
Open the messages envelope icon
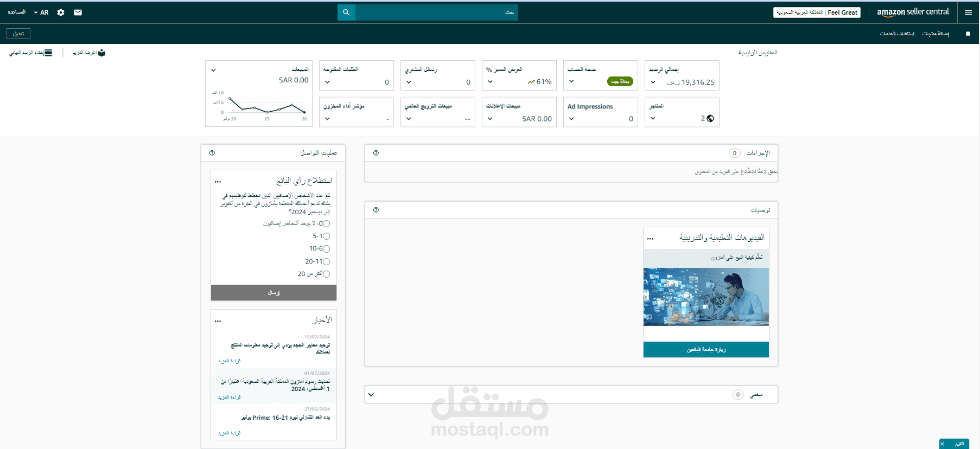coord(78,12)
